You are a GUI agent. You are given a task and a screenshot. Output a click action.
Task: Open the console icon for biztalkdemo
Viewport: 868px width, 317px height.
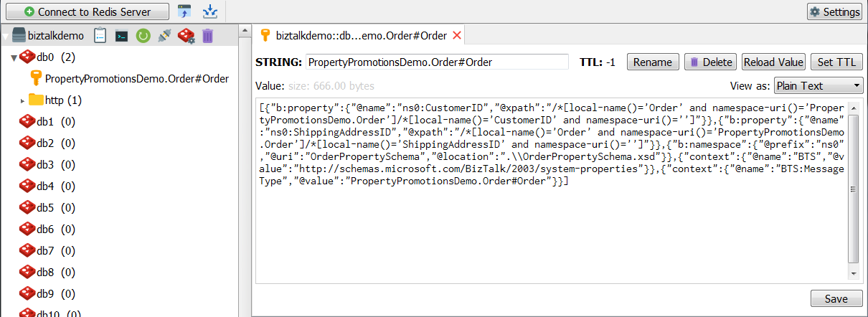click(122, 35)
